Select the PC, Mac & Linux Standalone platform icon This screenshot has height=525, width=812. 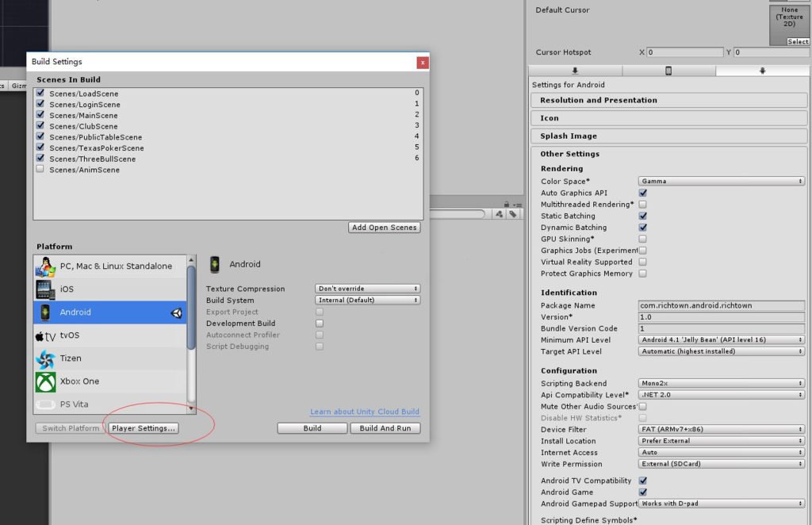tap(45, 266)
